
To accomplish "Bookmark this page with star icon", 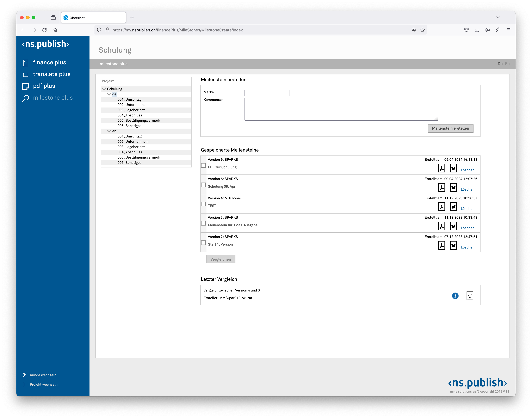I will point(422,30).
